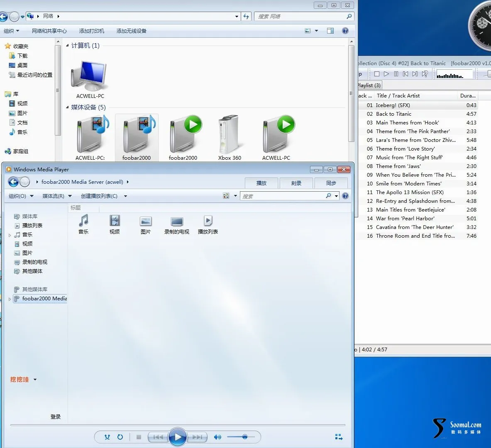Open the Xbox 360 media device

(x=230, y=138)
